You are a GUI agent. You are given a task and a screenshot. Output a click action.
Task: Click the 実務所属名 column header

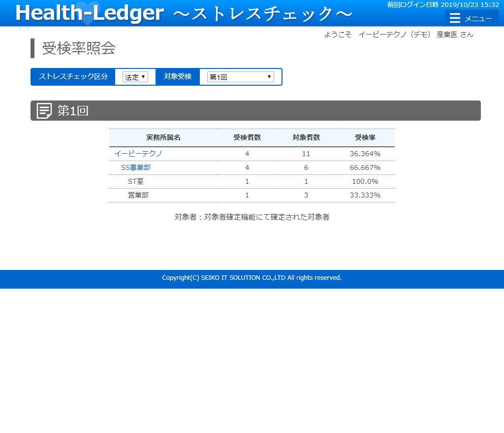[x=163, y=137]
